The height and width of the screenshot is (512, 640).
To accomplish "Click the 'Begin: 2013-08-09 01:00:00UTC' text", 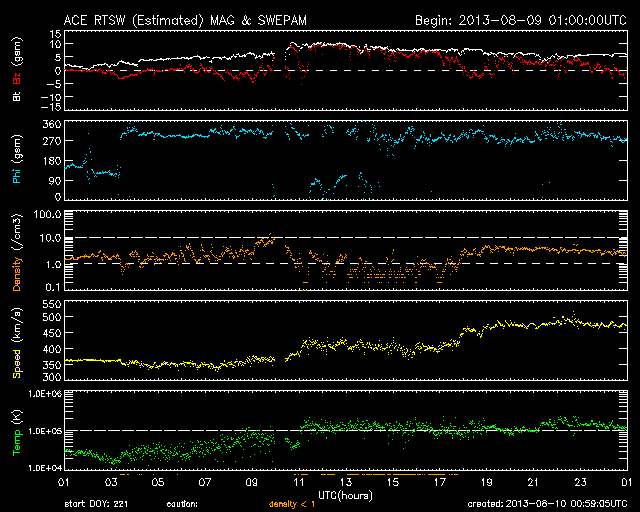I will point(521,20).
